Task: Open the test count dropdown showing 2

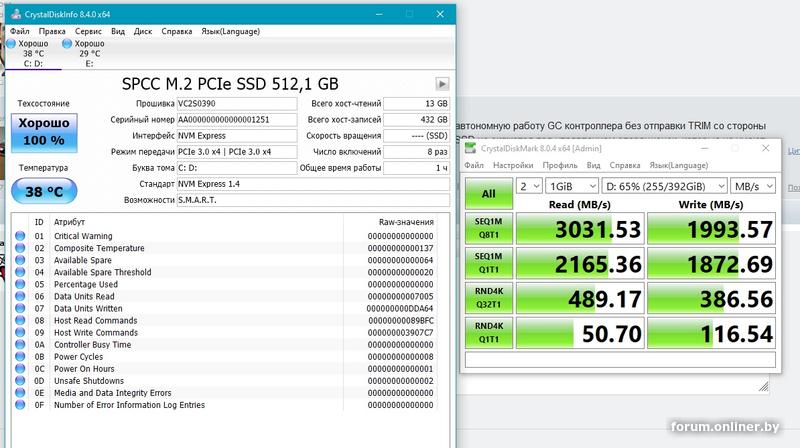Action: (x=529, y=186)
